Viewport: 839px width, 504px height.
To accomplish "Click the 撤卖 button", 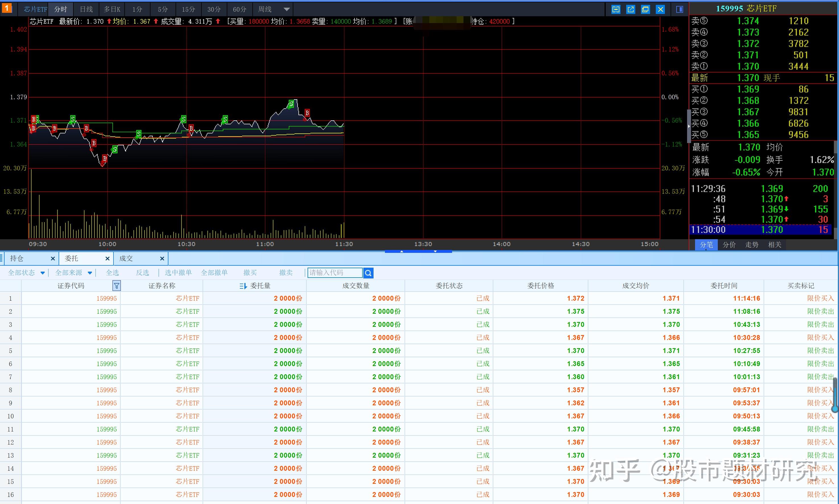I will (x=286, y=273).
